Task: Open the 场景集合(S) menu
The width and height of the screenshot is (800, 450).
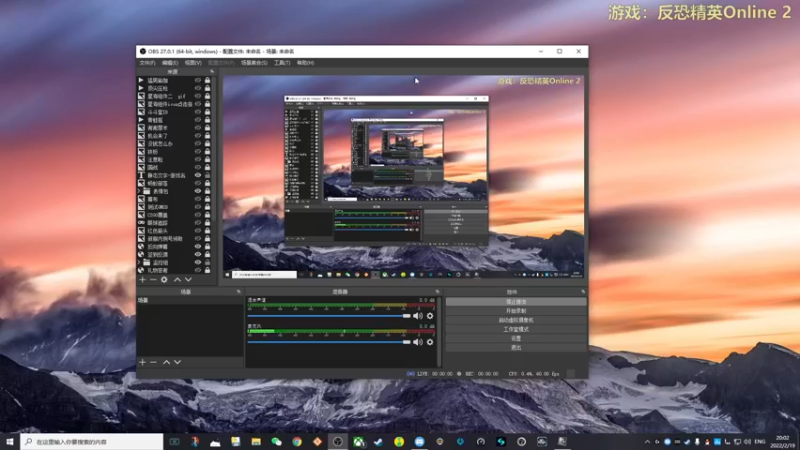Action: (254, 63)
